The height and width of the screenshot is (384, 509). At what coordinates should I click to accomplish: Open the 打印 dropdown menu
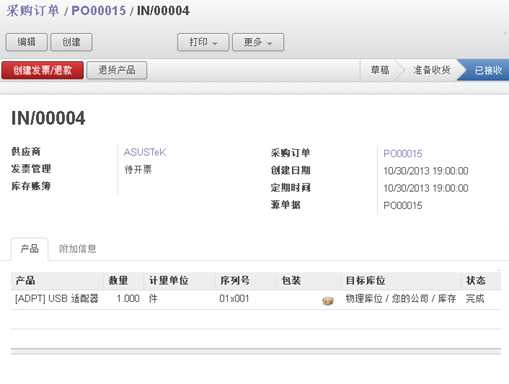[x=203, y=42]
